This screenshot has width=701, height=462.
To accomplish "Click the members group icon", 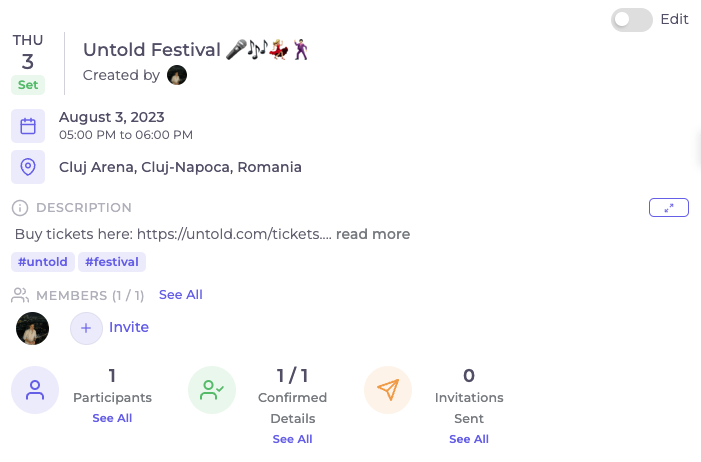I will pyautogui.click(x=20, y=295).
